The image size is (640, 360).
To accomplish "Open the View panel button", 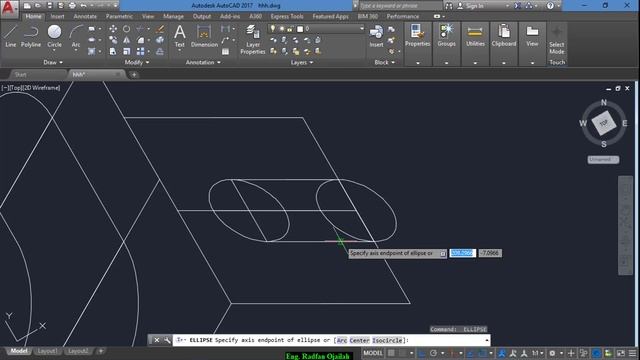I will [x=532, y=44].
